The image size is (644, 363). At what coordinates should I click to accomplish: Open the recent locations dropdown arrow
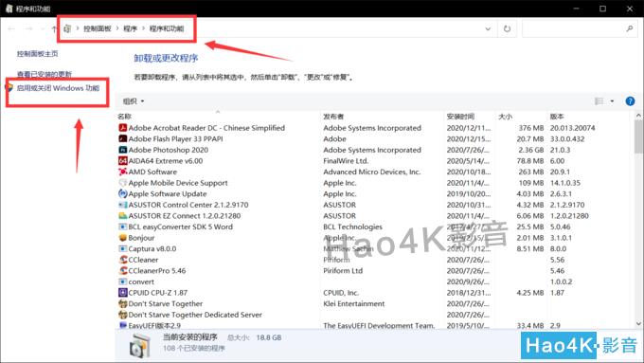(43, 28)
